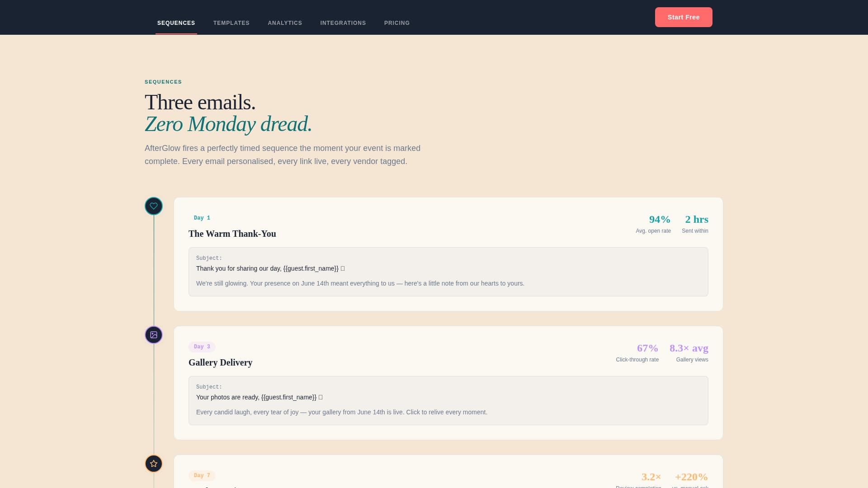The height and width of the screenshot is (488, 868).
Task: Click the sparkle emoji in the thank-you subject
Action: click(343, 268)
